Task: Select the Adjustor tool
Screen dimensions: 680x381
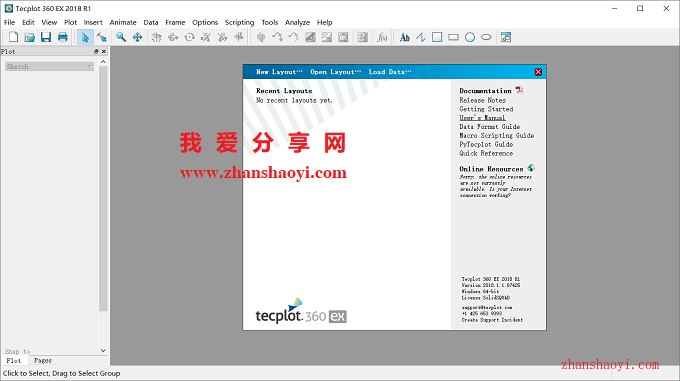Action: (101, 37)
